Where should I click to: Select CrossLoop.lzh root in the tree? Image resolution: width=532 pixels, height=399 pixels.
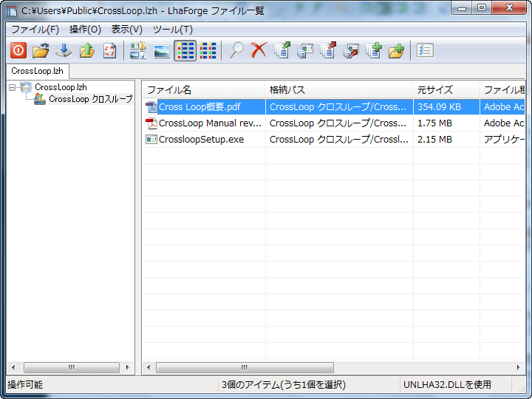61,87
